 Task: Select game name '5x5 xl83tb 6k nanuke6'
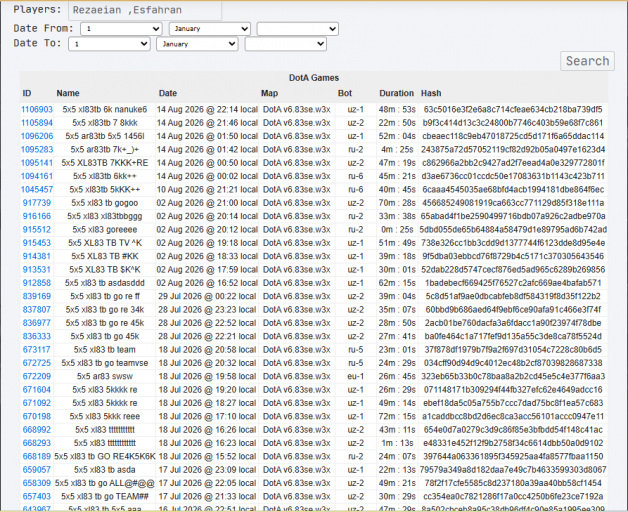coord(105,109)
